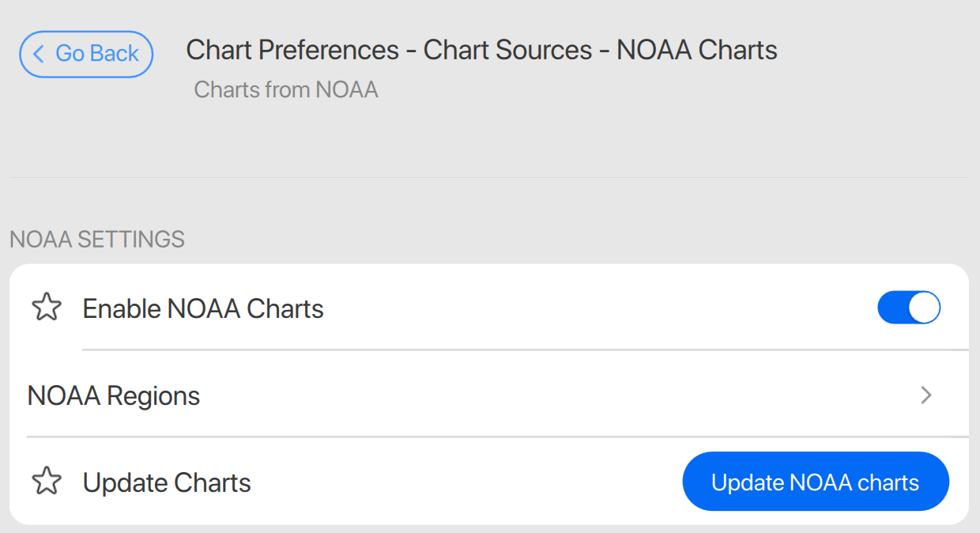
Task: Disable the Enable NOAA Charts switch
Action: point(909,308)
